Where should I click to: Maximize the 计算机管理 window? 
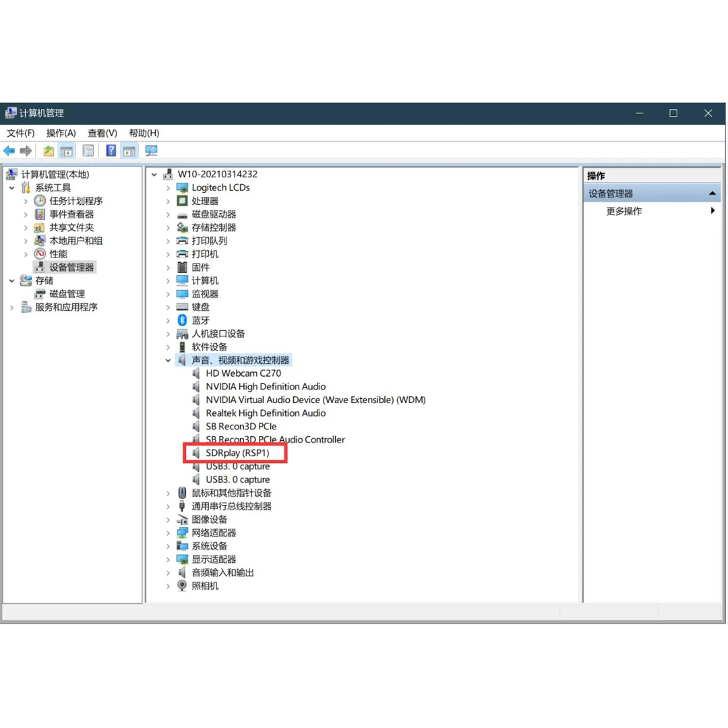[x=673, y=113]
